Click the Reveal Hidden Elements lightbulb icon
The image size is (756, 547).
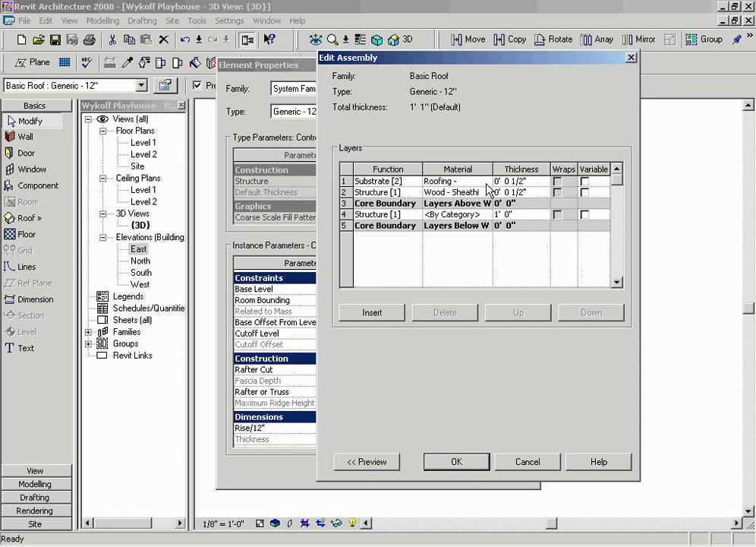tap(352, 523)
